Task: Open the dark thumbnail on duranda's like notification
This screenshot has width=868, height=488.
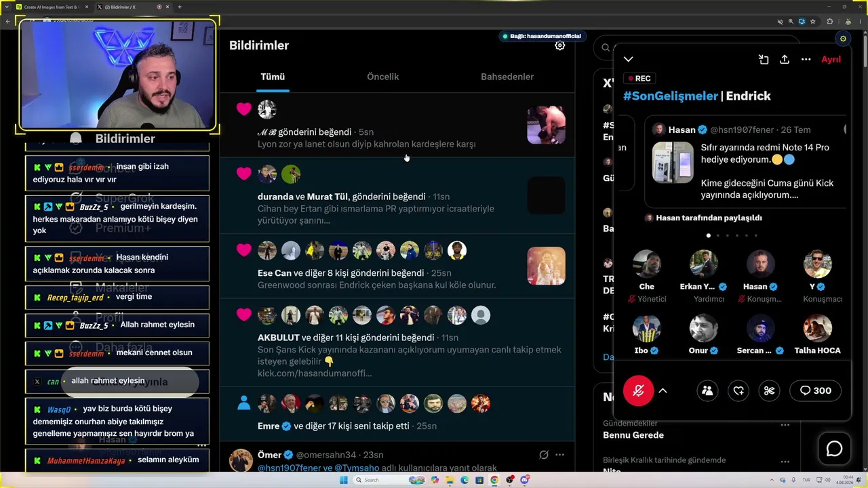Action: tap(546, 195)
